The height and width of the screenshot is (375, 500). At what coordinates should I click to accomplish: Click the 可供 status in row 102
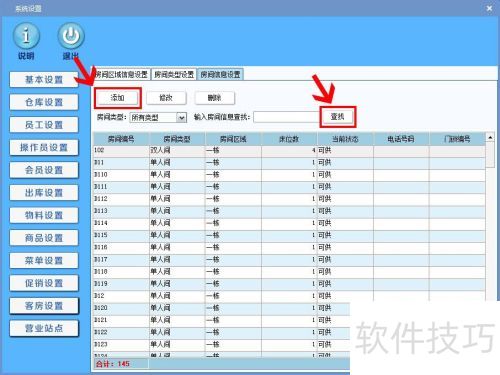click(x=345, y=150)
